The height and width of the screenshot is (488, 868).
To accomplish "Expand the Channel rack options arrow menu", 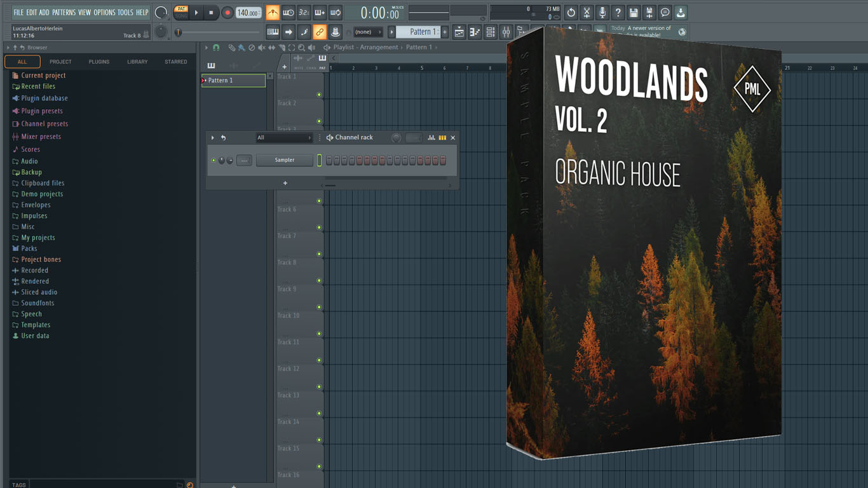I will [213, 137].
